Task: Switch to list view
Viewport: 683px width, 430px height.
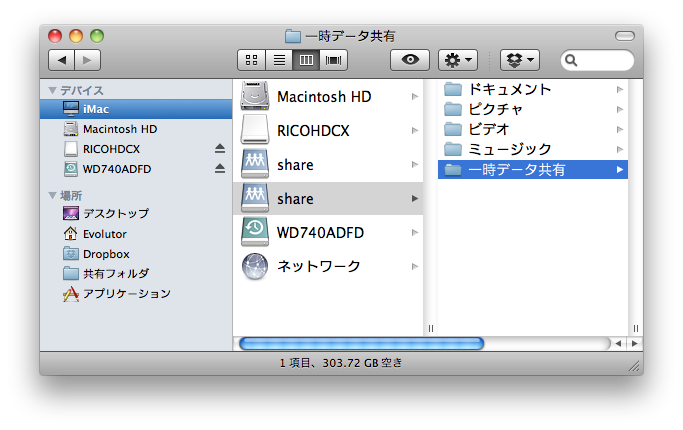Action: (279, 60)
